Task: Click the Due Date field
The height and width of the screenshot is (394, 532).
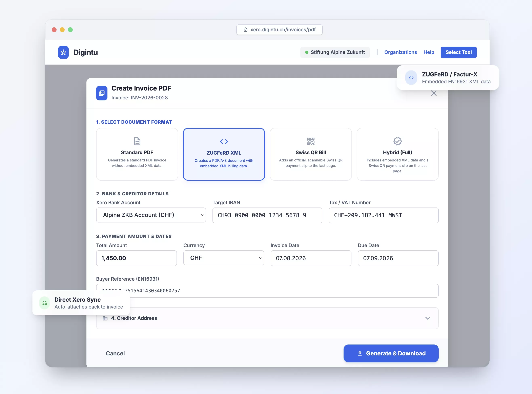Action: pos(398,258)
